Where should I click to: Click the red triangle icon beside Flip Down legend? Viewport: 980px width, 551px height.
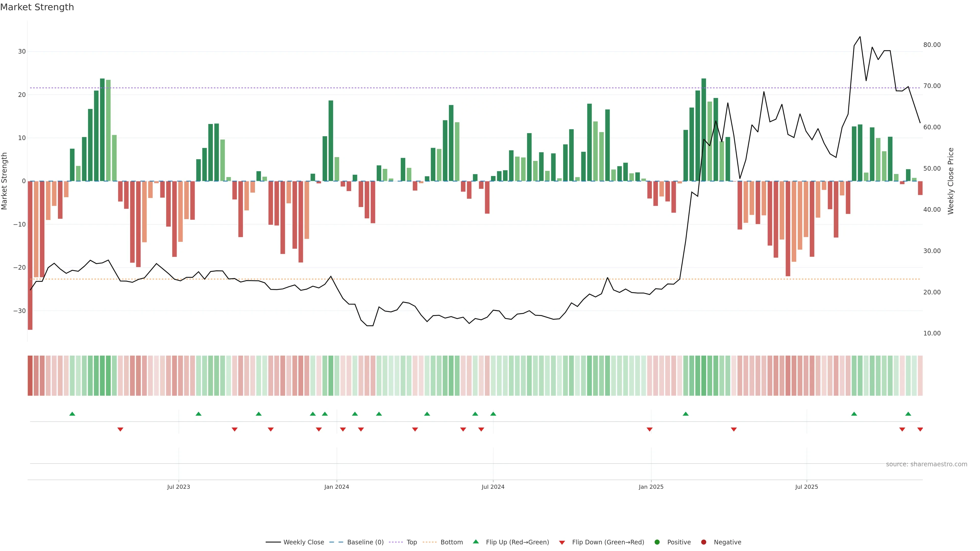(562, 543)
